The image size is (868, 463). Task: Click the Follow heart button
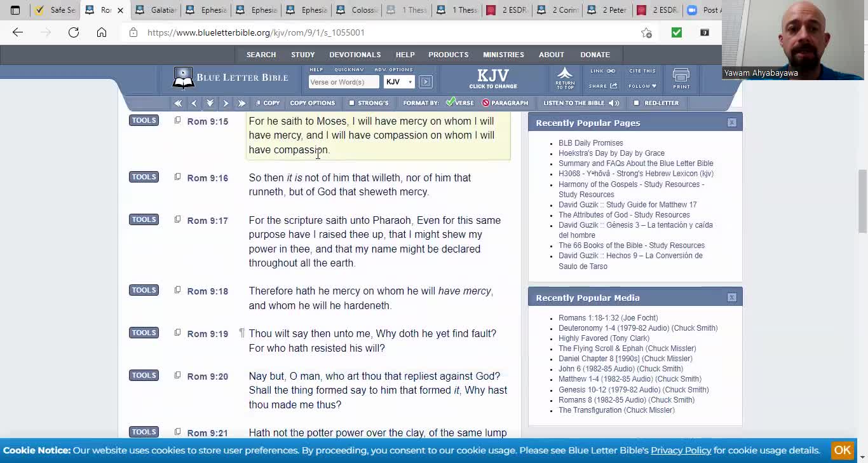[642, 86]
